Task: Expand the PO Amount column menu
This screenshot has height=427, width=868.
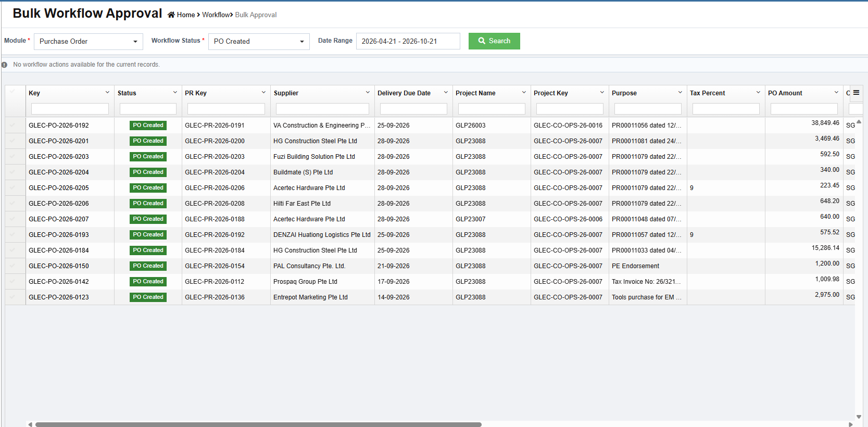Action: [836, 93]
